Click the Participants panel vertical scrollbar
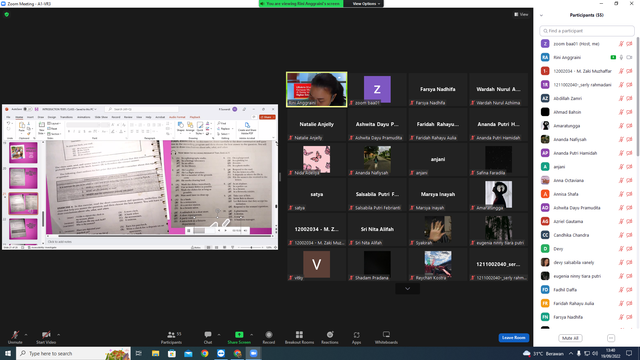Viewport: 640px width, 360px height. coord(638,96)
